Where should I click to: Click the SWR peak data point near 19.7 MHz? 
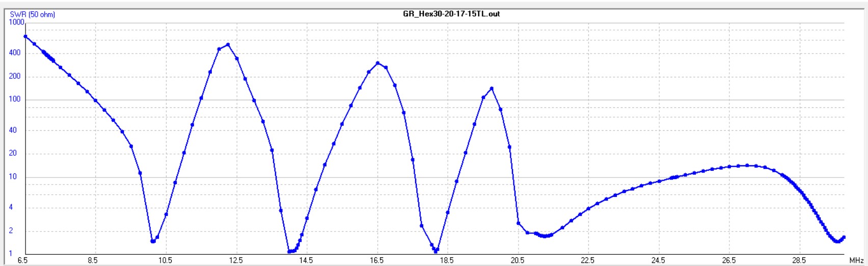point(492,88)
